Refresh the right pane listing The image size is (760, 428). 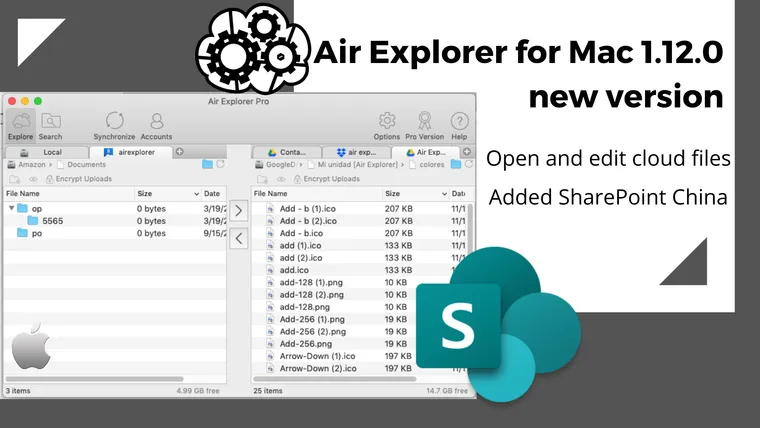tap(469, 164)
